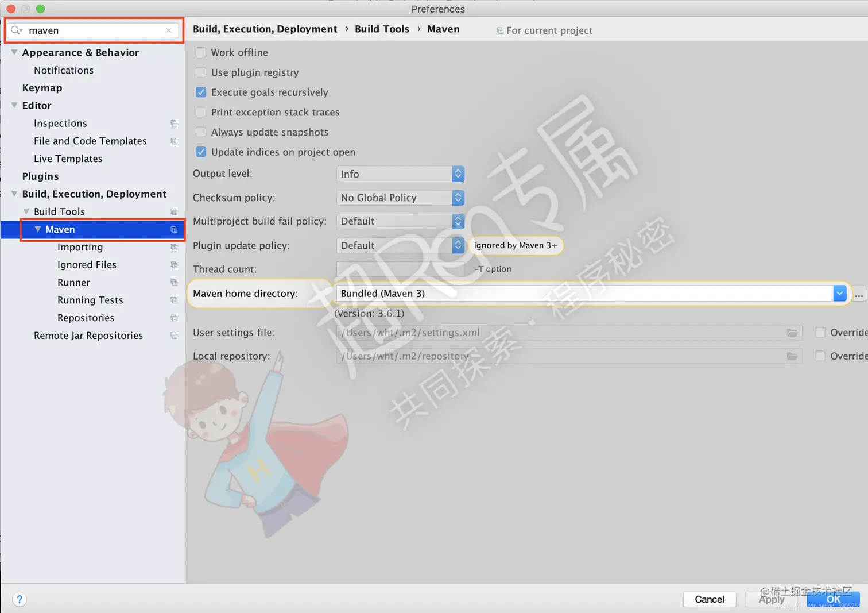Screen dimensions: 868x613
Task: Select Repositories under Maven
Action: (x=86, y=318)
